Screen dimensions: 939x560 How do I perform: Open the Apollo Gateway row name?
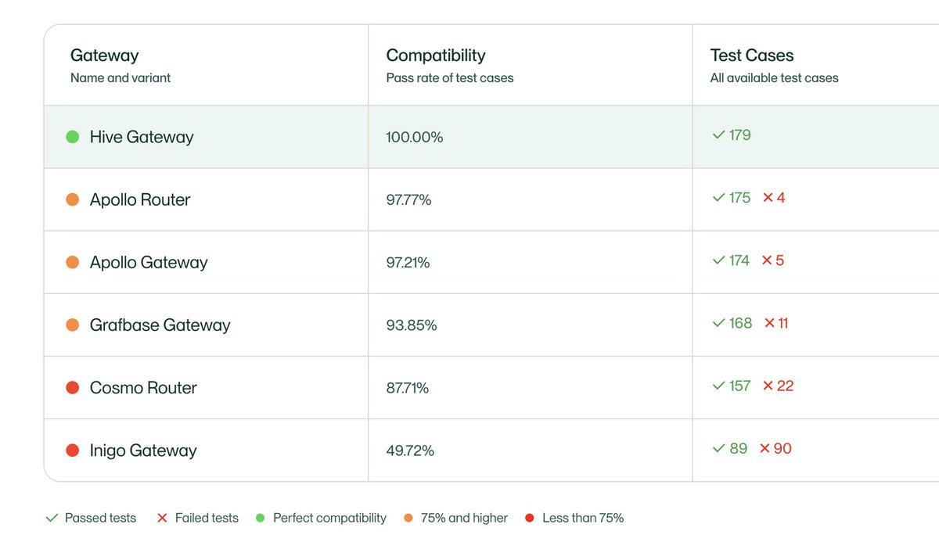[149, 263]
